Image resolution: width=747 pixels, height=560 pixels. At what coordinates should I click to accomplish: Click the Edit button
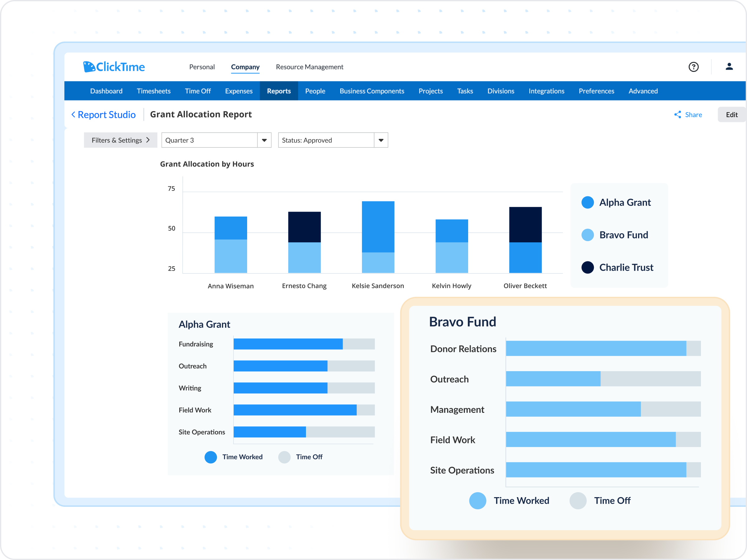tap(731, 115)
